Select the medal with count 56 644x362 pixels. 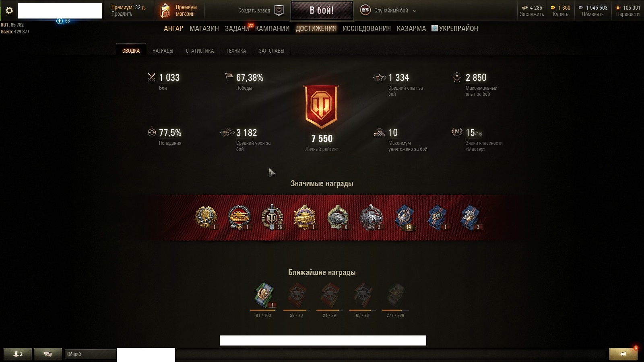tap(272, 217)
